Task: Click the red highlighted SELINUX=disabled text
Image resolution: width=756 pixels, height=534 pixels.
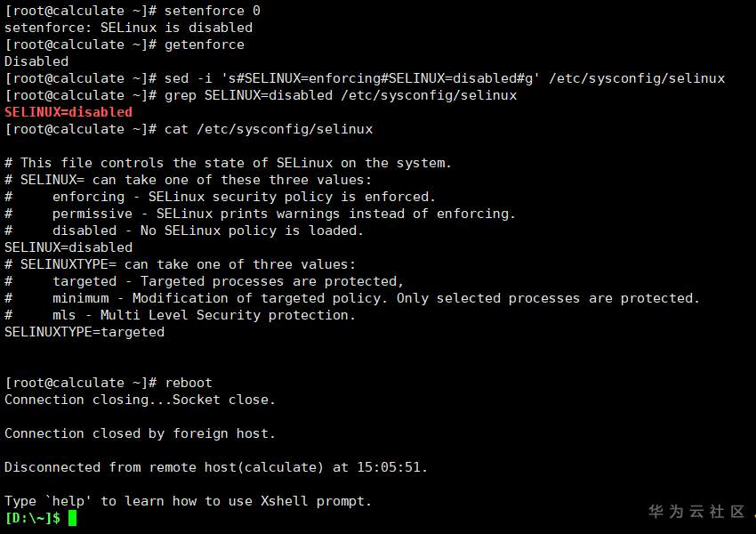Action: (68, 112)
